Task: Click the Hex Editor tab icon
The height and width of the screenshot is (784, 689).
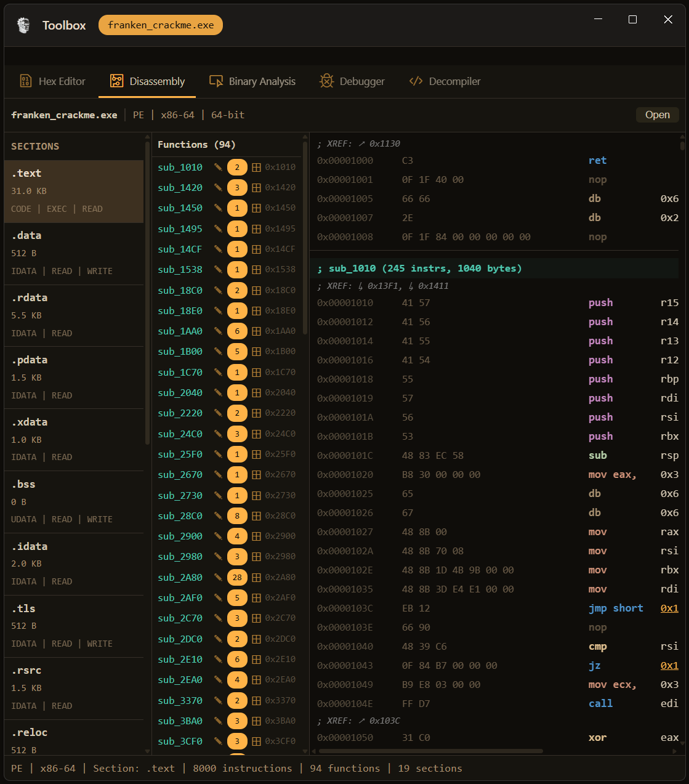Action: [x=26, y=81]
